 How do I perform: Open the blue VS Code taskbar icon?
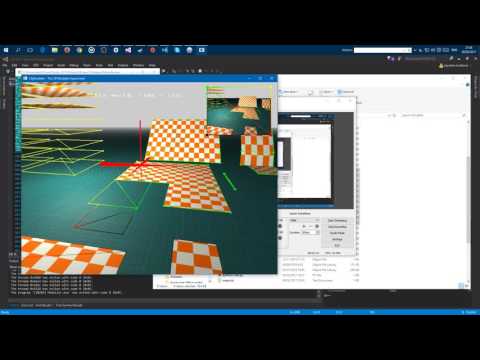[165, 50]
